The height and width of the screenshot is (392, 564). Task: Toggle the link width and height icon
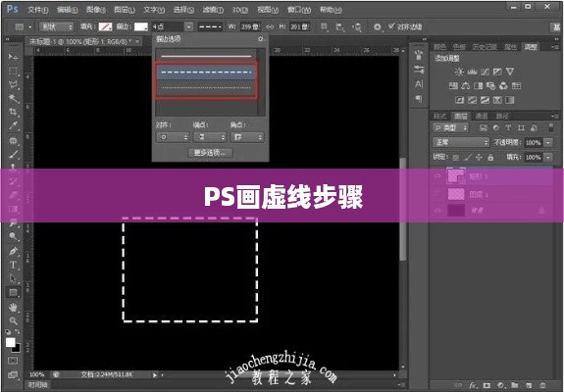point(270,26)
